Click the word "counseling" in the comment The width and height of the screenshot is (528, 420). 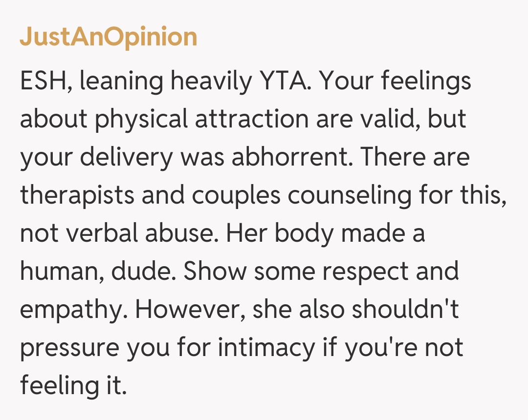pyautogui.click(x=349, y=195)
